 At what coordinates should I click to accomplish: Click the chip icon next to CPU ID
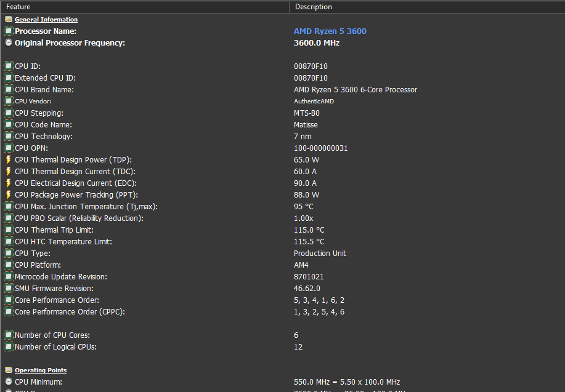pos(9,66)
